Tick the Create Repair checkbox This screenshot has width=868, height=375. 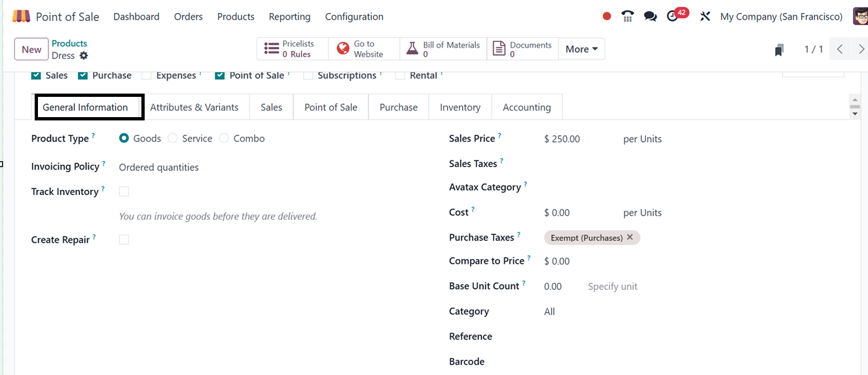coord(124,240)
